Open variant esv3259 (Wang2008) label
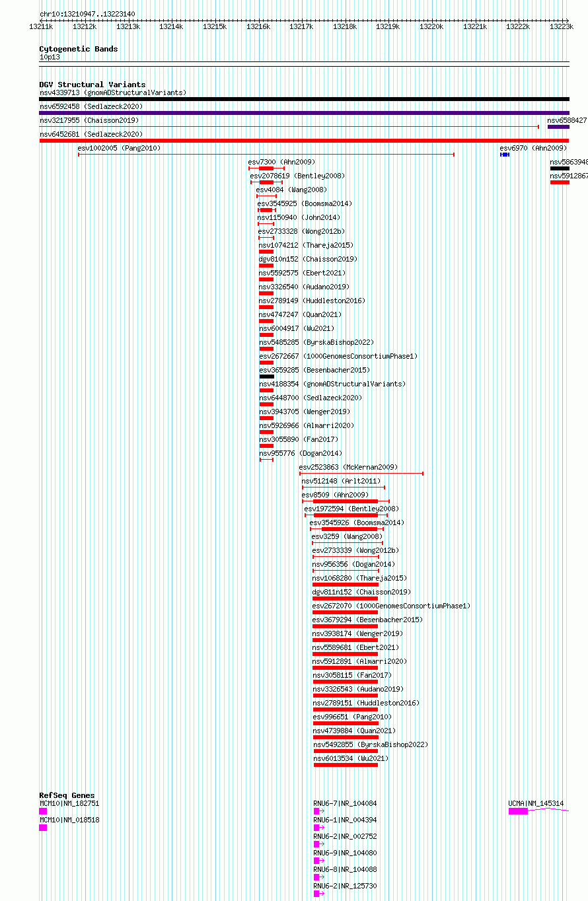 click(347, 536)
